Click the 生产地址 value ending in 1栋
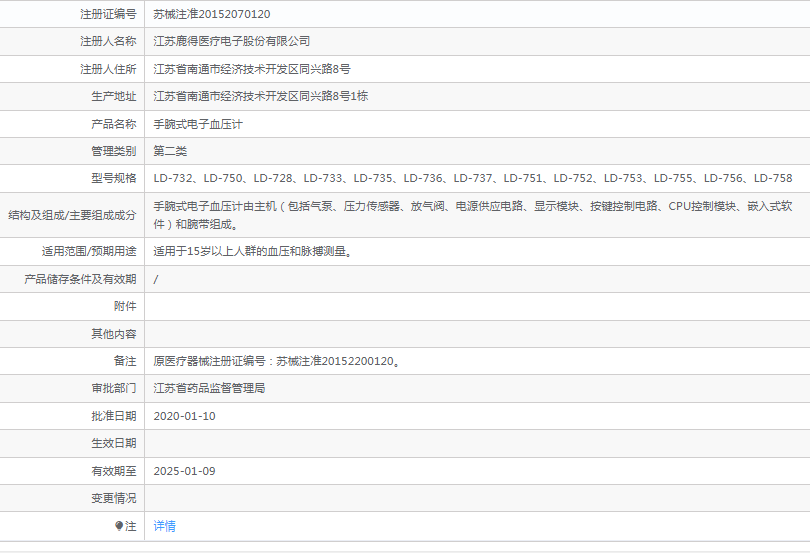The height and width of the screenshot is (553, 810). [260, 96]
